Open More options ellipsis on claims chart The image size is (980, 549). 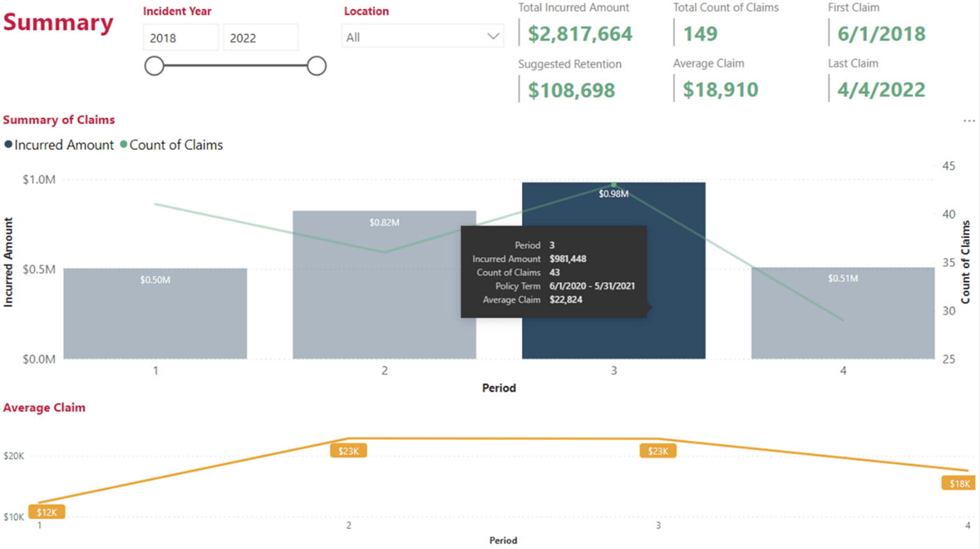(x=969, y=121)
